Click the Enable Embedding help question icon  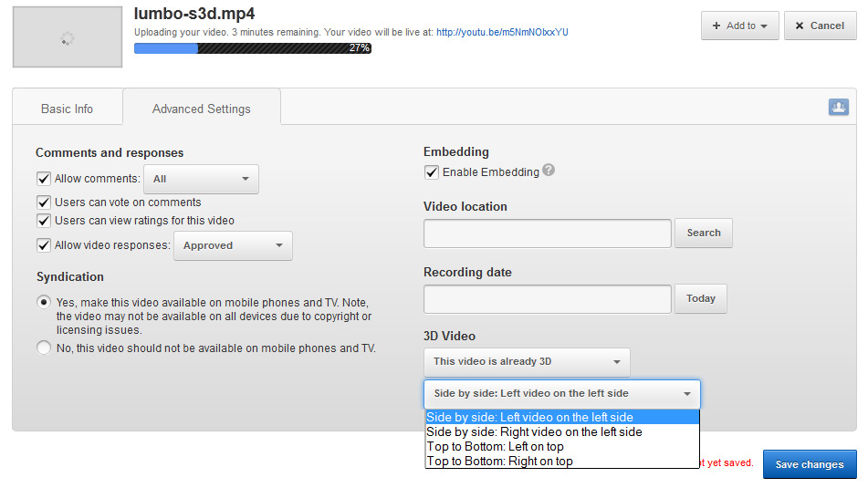(x=548, y=170)
